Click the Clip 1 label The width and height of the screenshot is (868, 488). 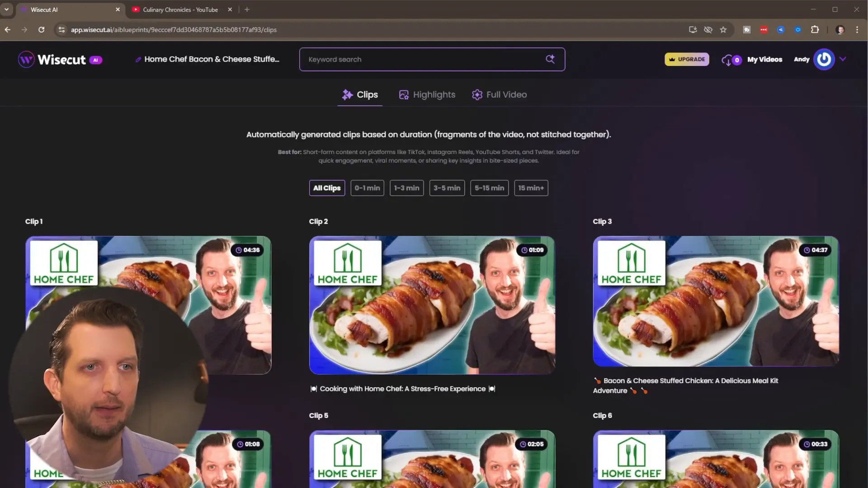point(34,221)
